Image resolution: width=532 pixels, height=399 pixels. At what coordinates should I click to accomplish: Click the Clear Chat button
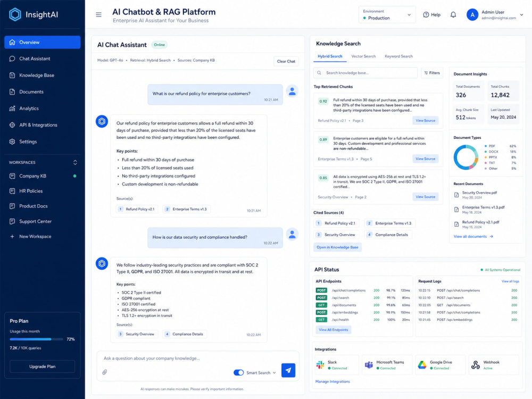click(x=286, y=61)
